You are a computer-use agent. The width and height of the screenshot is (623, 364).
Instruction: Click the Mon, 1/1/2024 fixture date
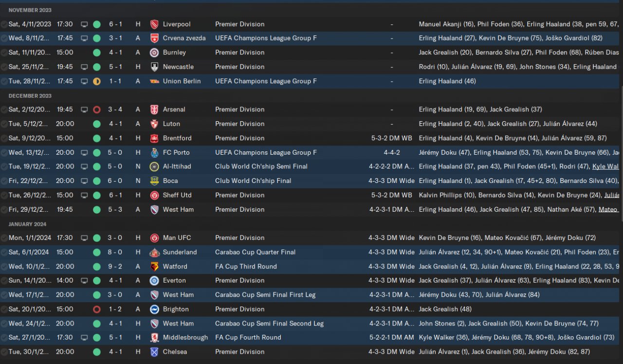click(x=29, y=238)
